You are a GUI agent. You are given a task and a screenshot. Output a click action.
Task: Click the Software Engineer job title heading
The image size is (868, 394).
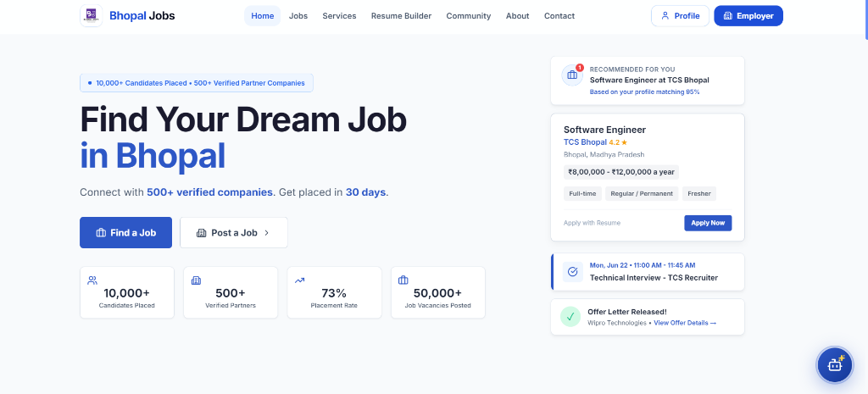(604, 130)
